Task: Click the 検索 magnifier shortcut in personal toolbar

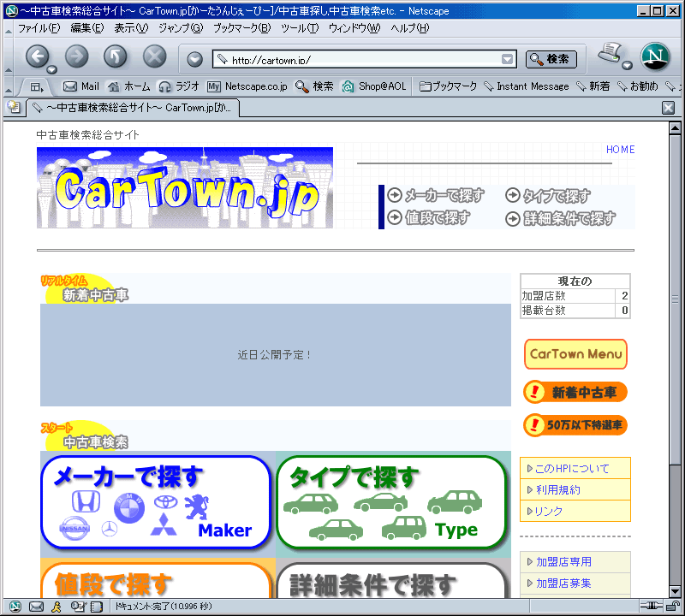Action: pos(314,86)
